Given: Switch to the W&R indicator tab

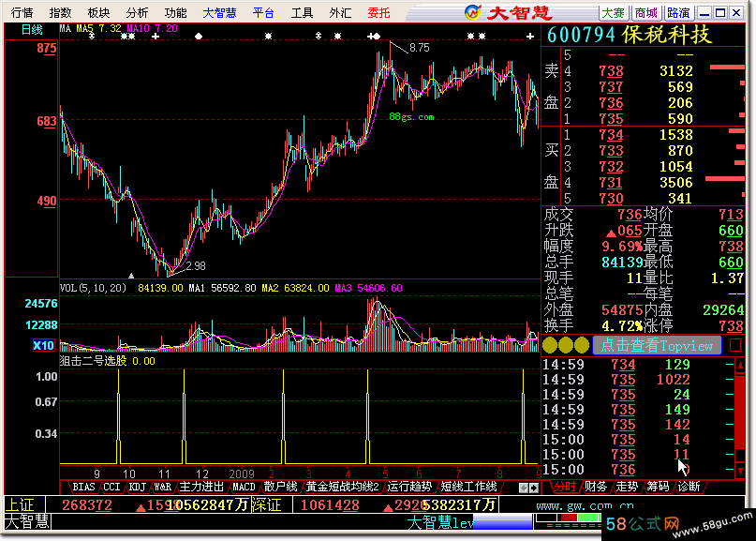Looking at the screenshot, I should coord(163,487).
